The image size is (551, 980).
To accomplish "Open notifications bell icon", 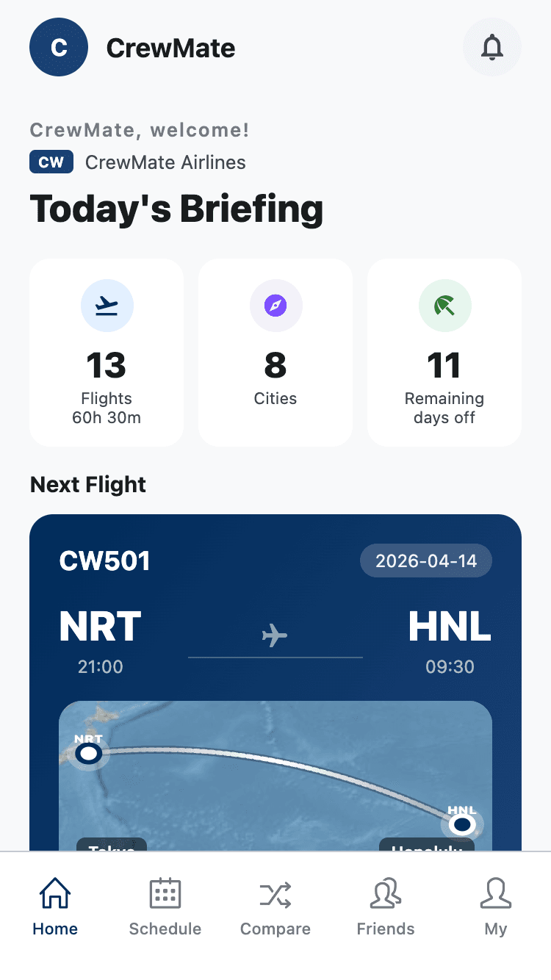I will tap(491, 48).
